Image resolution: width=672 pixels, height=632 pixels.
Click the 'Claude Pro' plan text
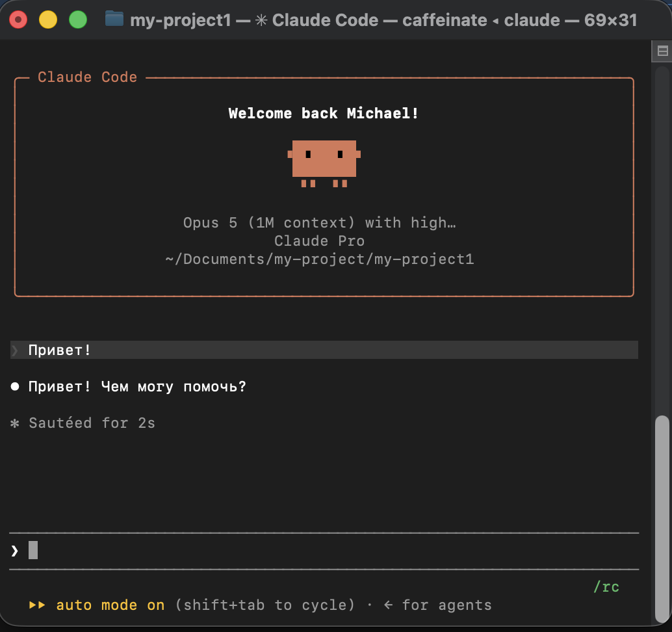click(x=319, y=241)
